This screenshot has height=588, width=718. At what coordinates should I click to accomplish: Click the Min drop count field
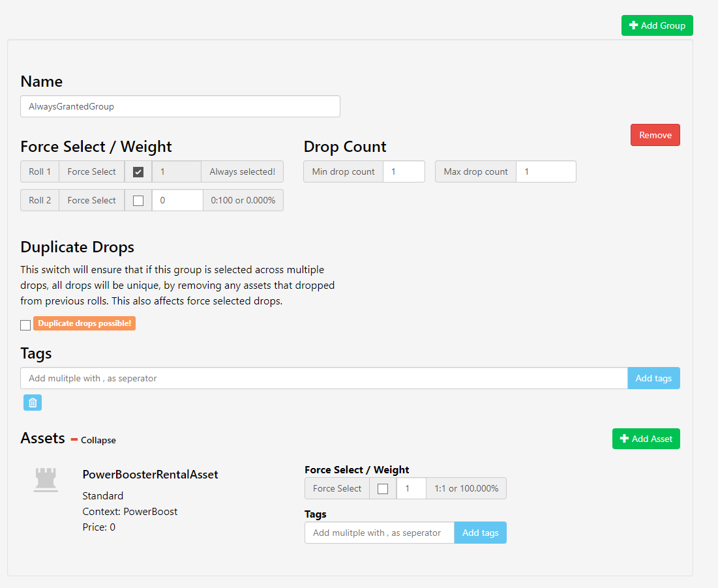click(x=404, y=171)
